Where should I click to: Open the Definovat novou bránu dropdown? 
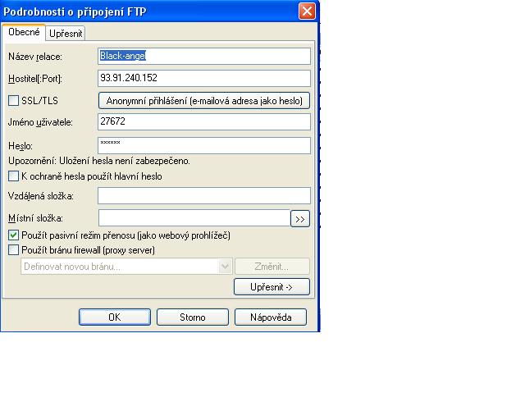tap(126, 267)
